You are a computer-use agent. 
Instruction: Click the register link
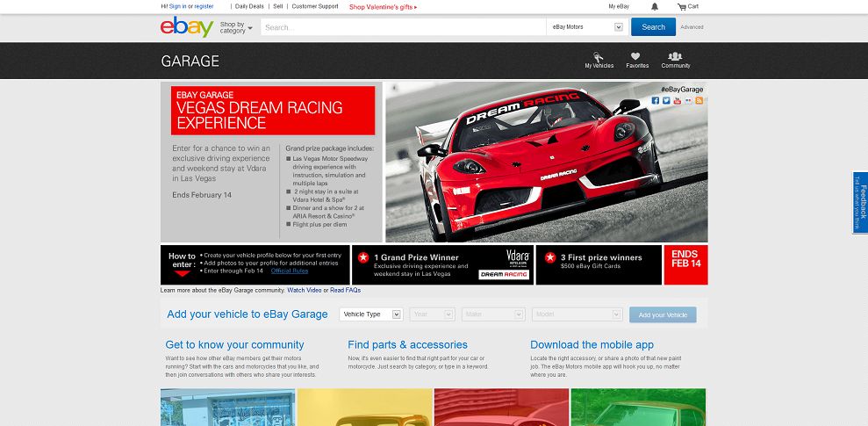204,7
